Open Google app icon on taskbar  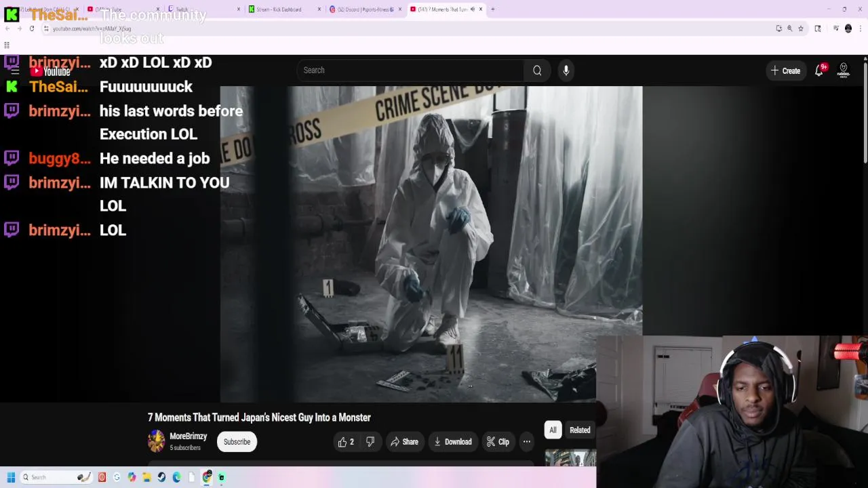[117, 477]
